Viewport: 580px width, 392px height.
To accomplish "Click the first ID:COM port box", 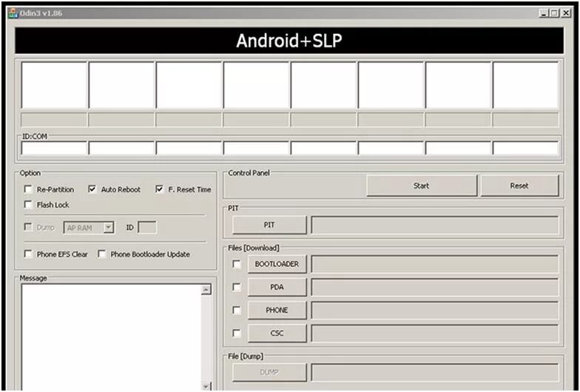I will pyautogui.click(x=54, y=148).
